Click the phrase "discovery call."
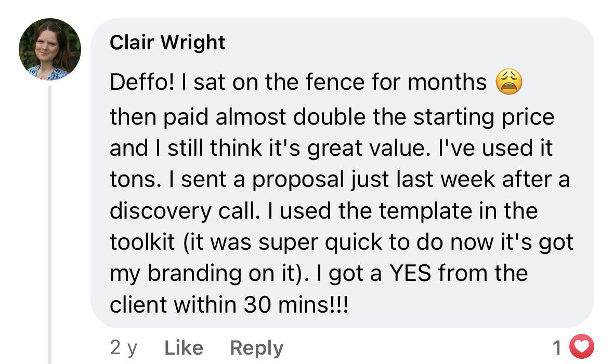The image size is (613, 364). click(185, 211)
